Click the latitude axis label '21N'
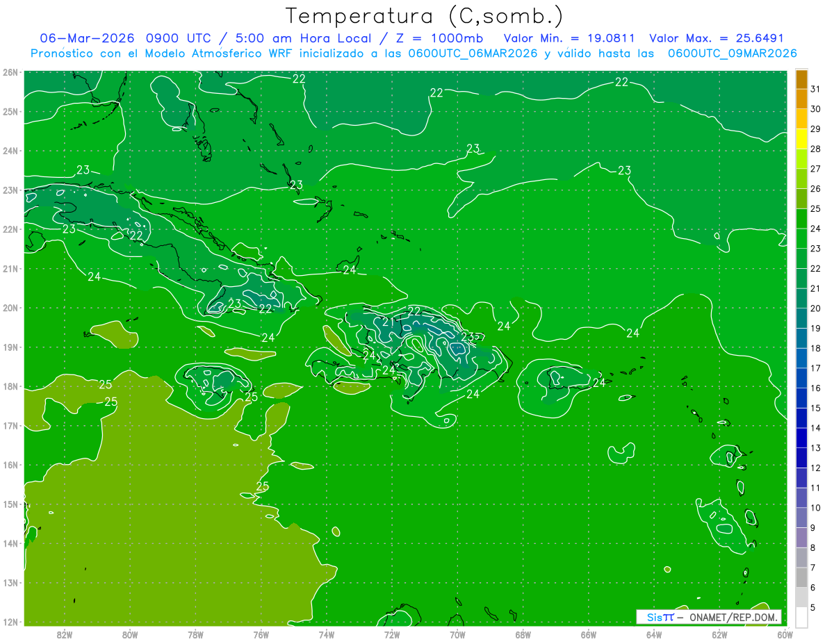The image size is (834, 644). [x=10, y=268]
